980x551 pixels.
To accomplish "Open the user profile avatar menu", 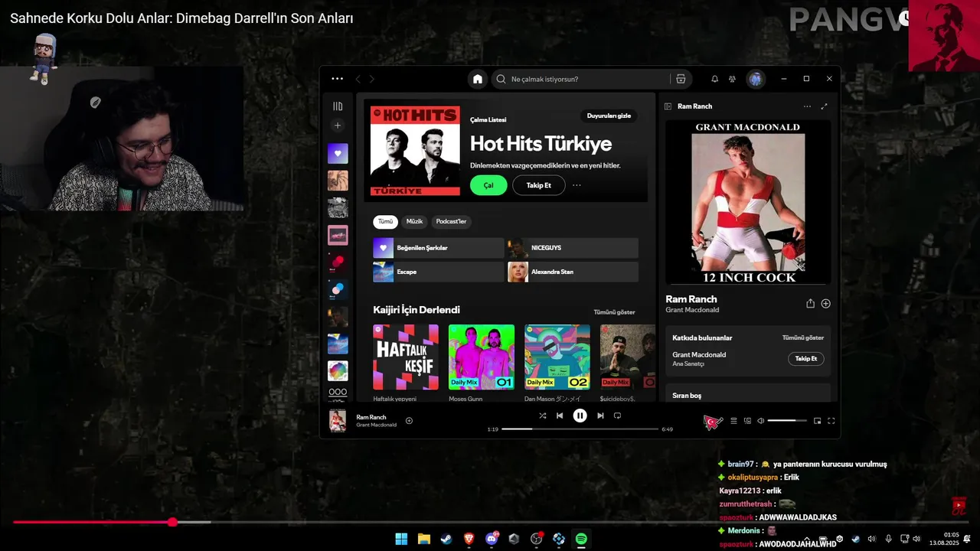I will 756,79.
